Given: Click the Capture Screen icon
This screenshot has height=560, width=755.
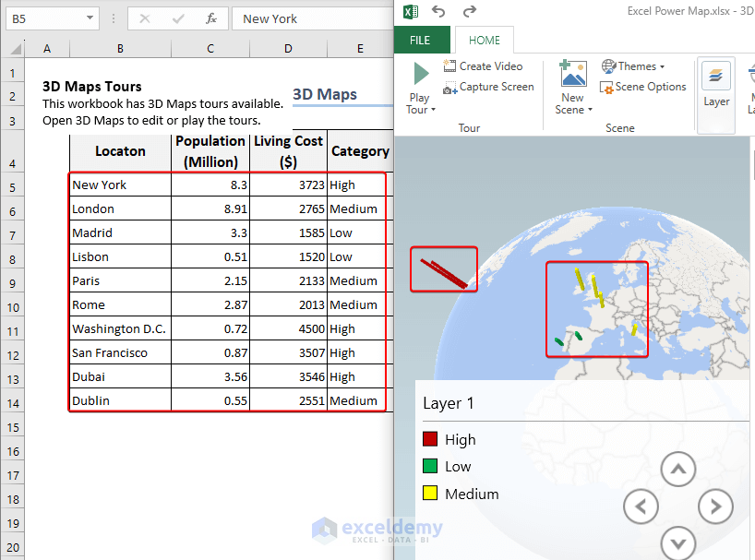Looking at the screenshot, I should [450, 88].
